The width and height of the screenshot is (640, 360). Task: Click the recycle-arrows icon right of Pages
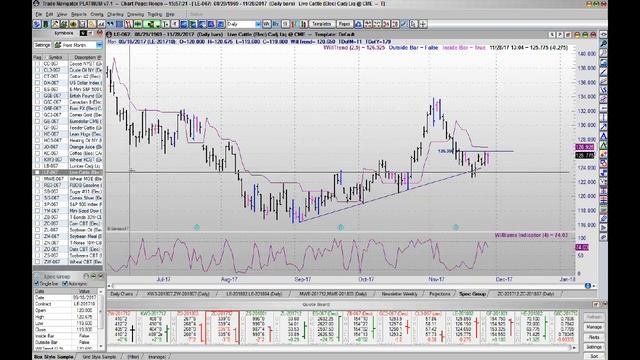click(x=358, y=24)
